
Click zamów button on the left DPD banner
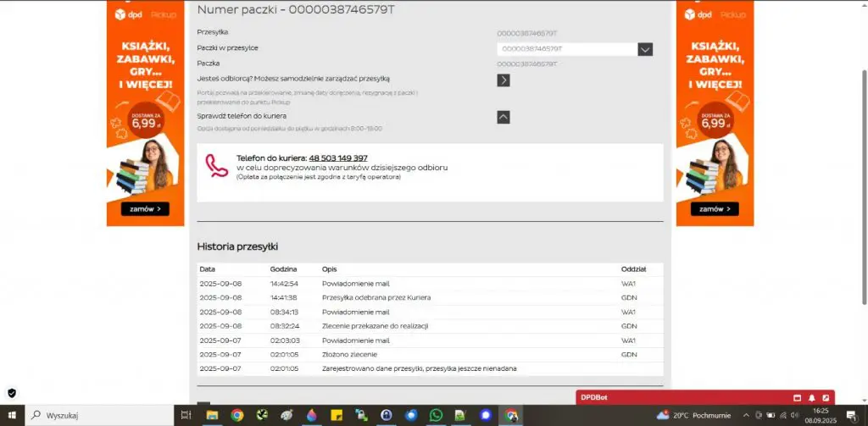pyautogui.click(x=145, y=209)
